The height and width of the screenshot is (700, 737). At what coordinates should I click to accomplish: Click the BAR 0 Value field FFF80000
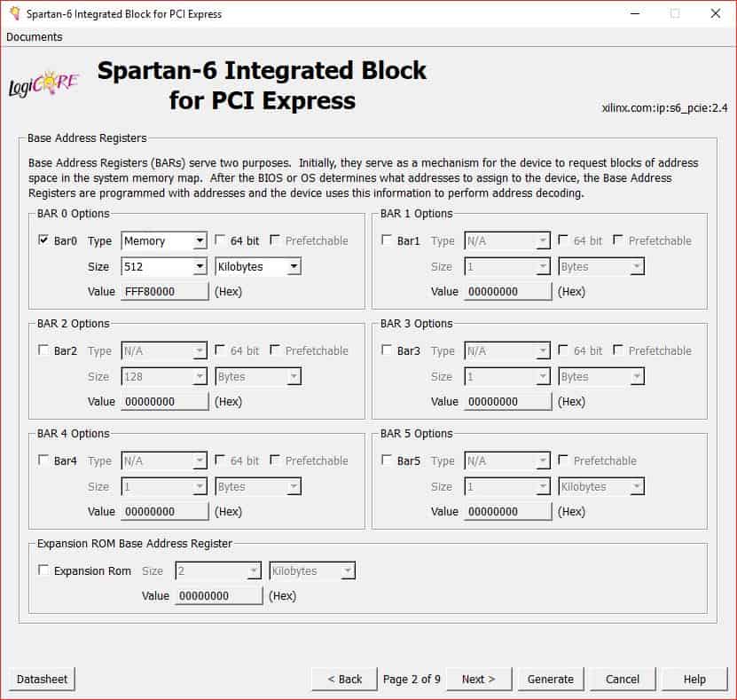(164, 291)
